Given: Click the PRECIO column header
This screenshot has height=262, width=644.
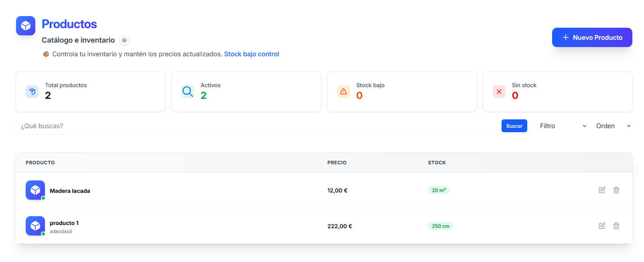Looking at the screenshot, I should pyautogui.click(x=337, y=163).
